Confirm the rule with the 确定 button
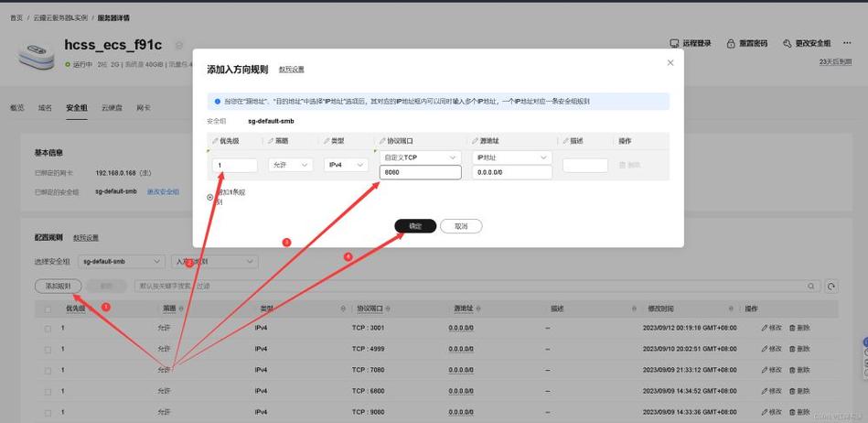The height and width of the screenshot is (423, 868). tap(415, 226)
